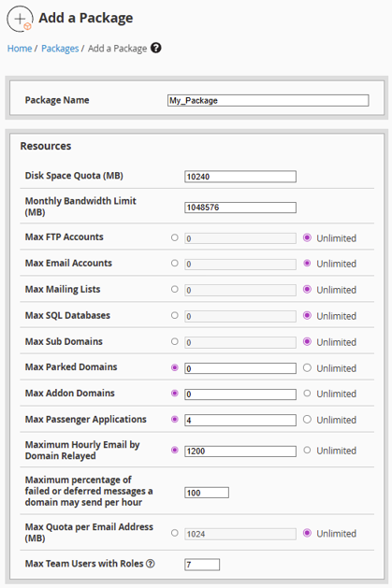Select Unlimited for Max Addon Domains

point(307,393)
